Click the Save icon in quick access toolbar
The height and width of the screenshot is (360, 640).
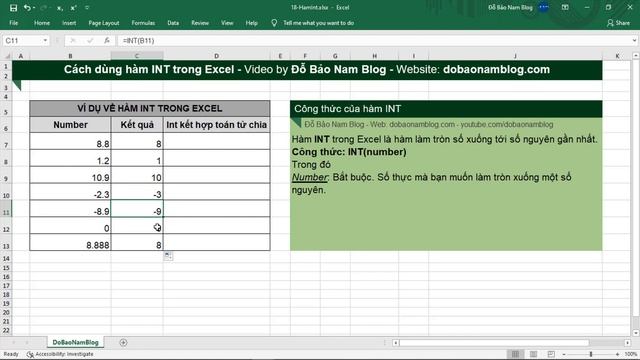coord(13,8)
